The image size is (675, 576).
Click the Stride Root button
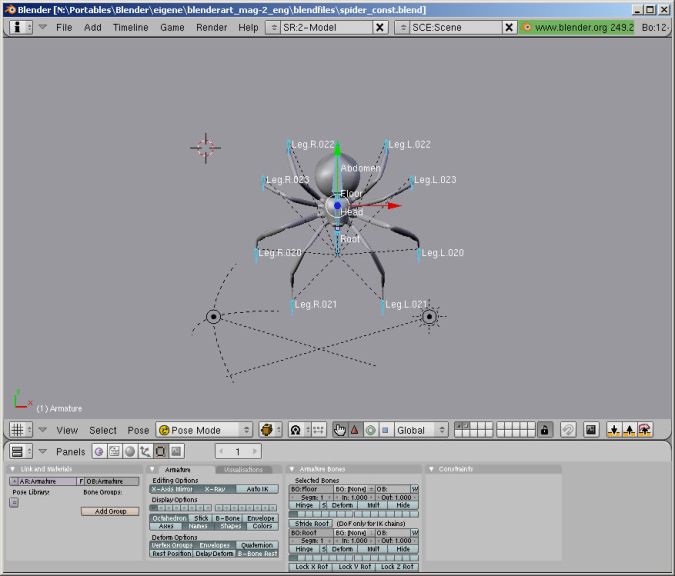pos(311,523)
